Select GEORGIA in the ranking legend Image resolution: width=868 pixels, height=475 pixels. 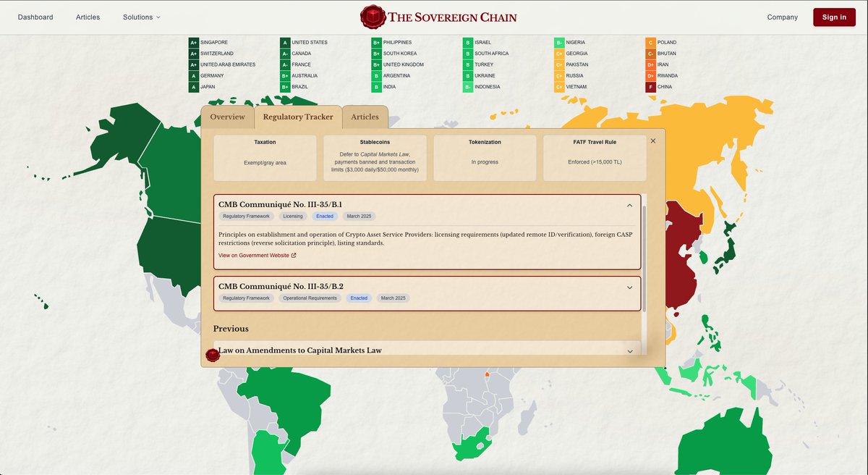[576, 54]
